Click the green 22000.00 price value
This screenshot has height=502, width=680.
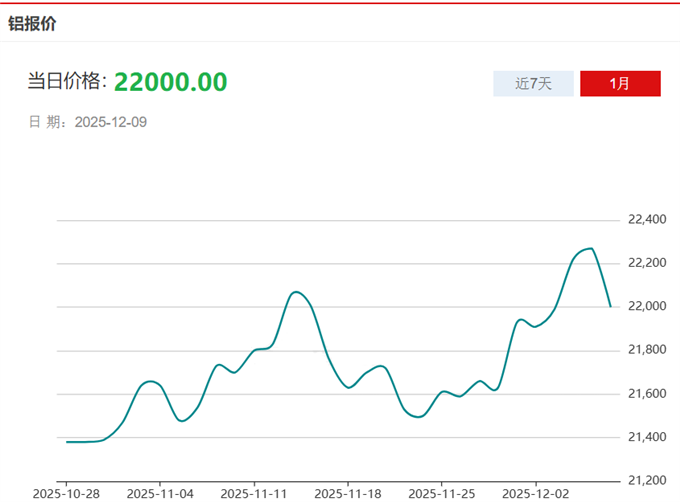click(170, 82)
